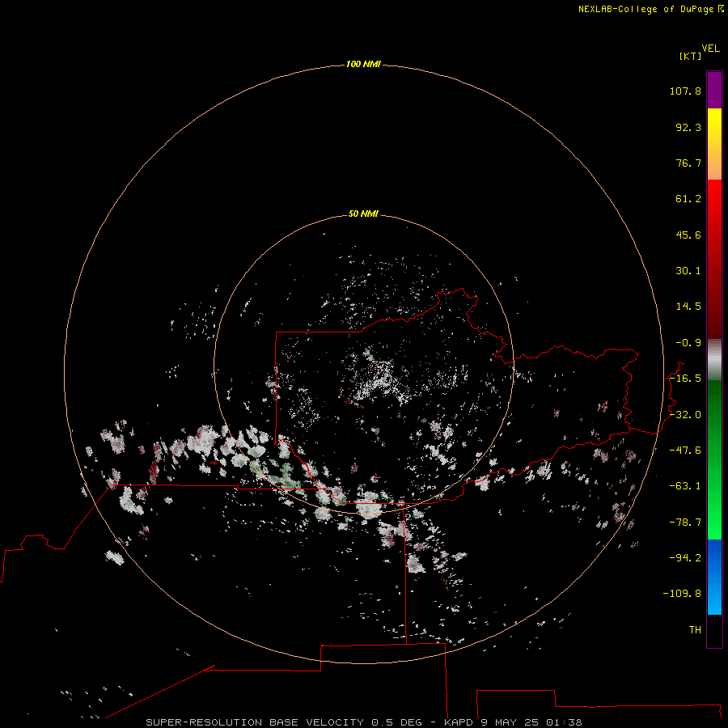Click the -63.1 velocity scale value

(x=685, y=486)
